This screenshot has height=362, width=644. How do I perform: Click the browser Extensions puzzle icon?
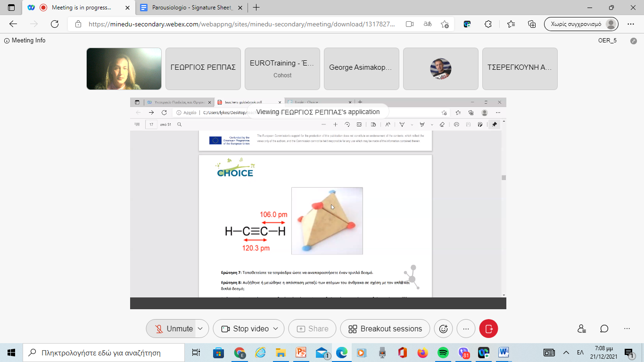488,24
